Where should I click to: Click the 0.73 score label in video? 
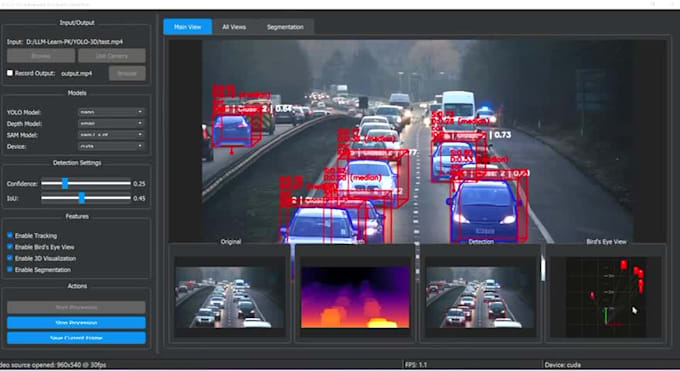(502, 135)
